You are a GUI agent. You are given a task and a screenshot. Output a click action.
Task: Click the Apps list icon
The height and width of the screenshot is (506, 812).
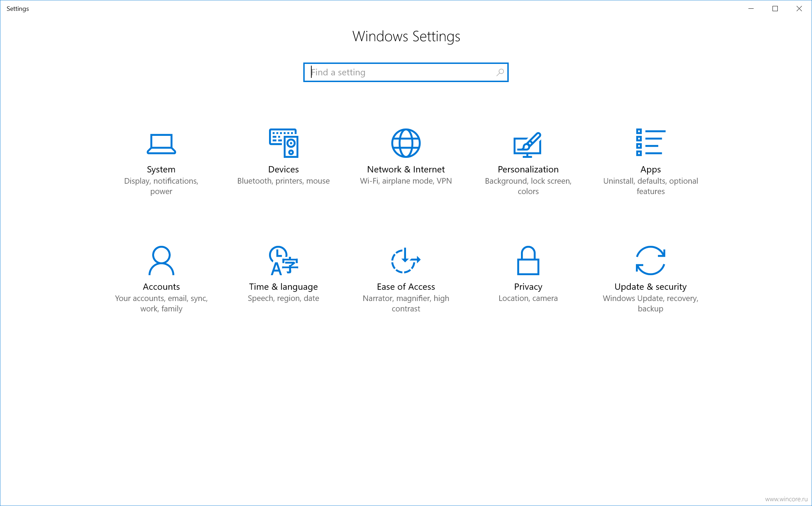click(651, 142)
